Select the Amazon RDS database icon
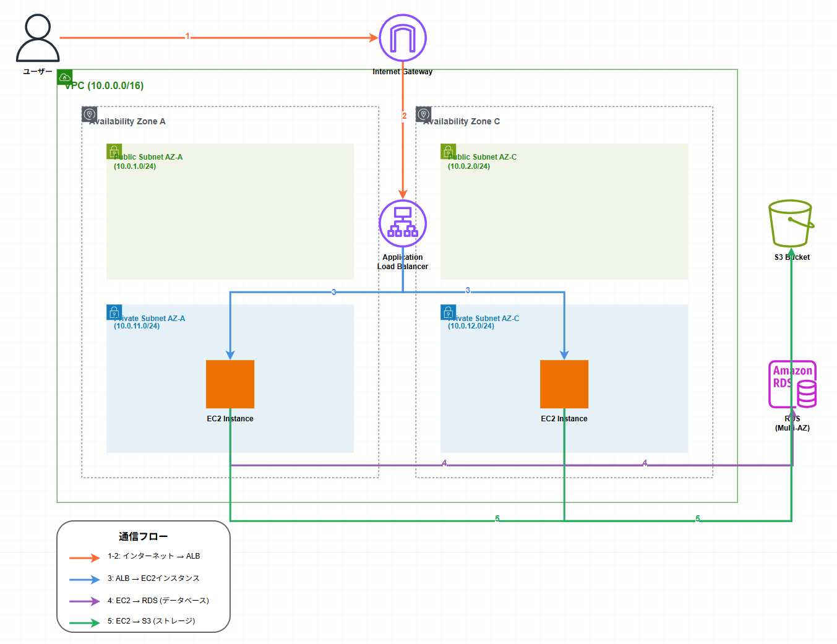The height and width of the screenshot is (644, 837). coord(792,384)
